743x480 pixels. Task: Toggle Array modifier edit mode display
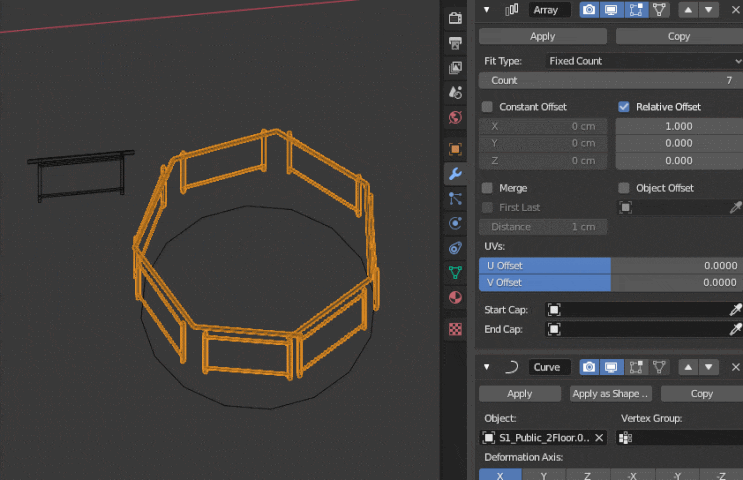click(x=635, y=10)
